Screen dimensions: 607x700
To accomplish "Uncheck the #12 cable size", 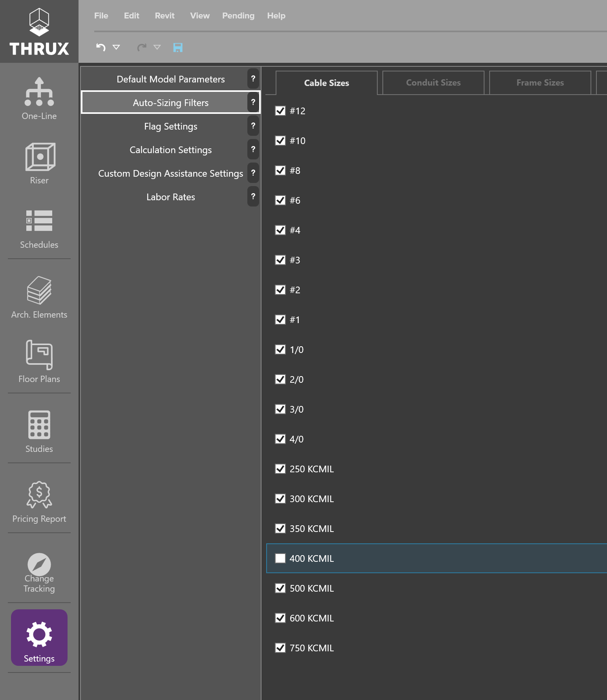I will (x=280, y=111).
